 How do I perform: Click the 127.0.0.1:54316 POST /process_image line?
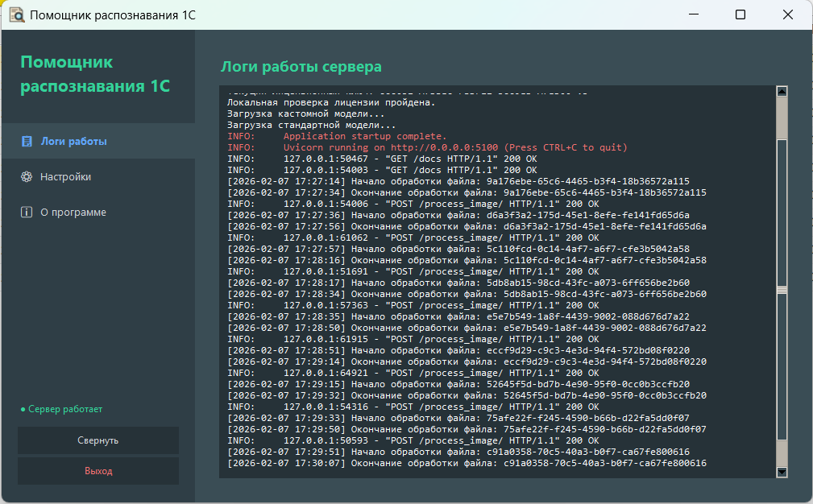point(413,407)
